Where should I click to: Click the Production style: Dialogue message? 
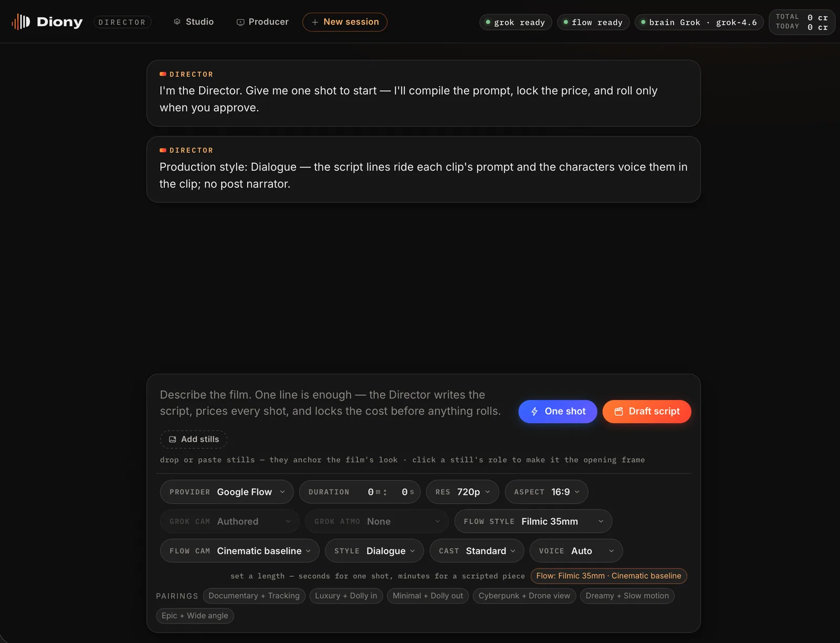(x=424, y=170)
